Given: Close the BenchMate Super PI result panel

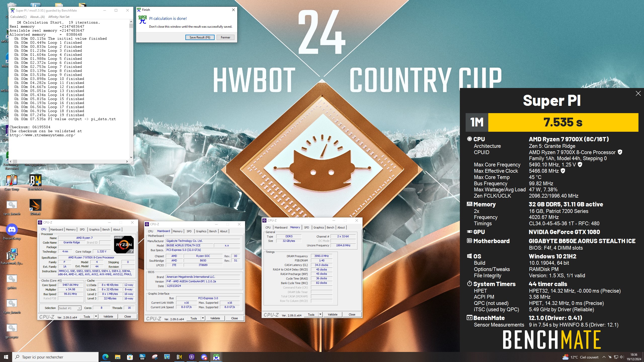Looking at the screenshot, I should point(638,94).
